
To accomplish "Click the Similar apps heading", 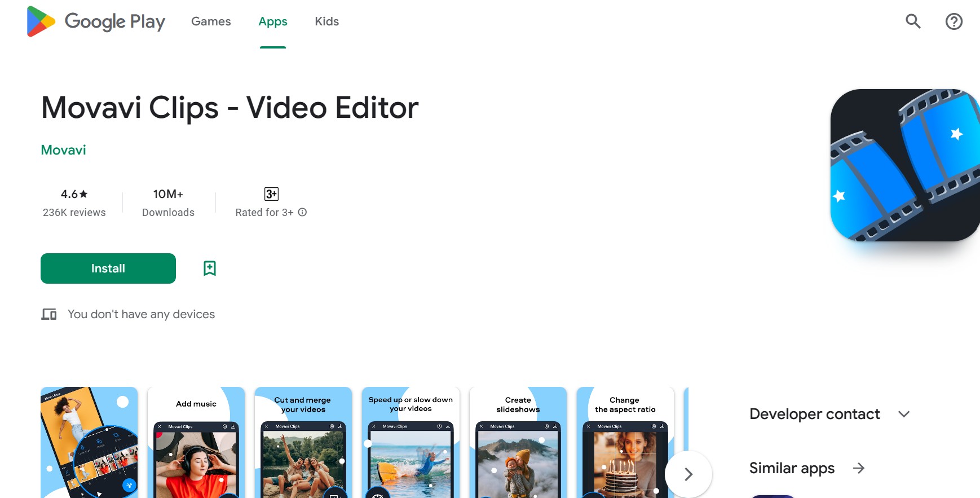I will (792, 468).
